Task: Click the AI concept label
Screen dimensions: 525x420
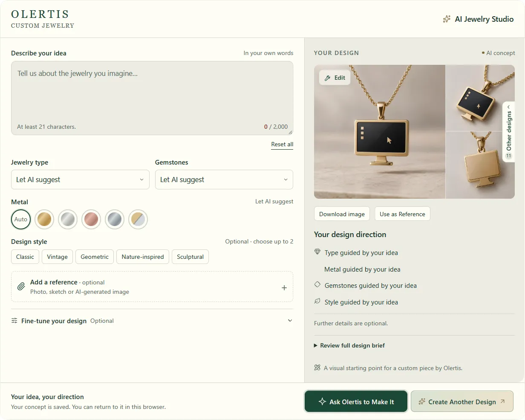Action: pyautogui.click(x=498, y=53)
